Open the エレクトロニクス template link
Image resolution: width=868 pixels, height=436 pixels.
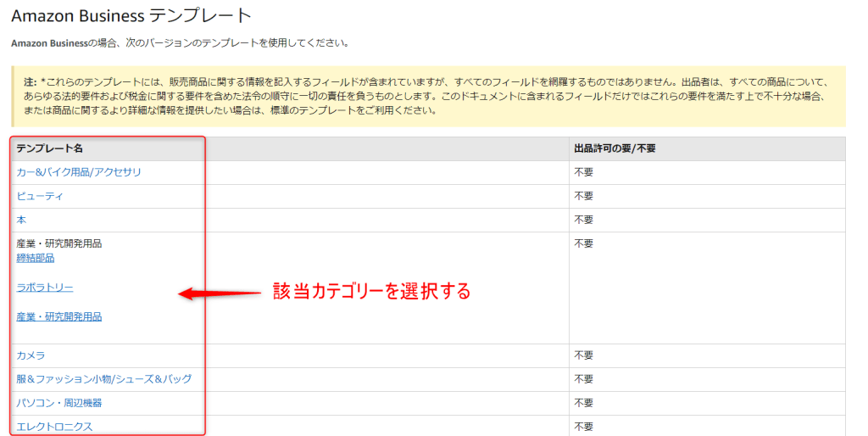(54, 427)
